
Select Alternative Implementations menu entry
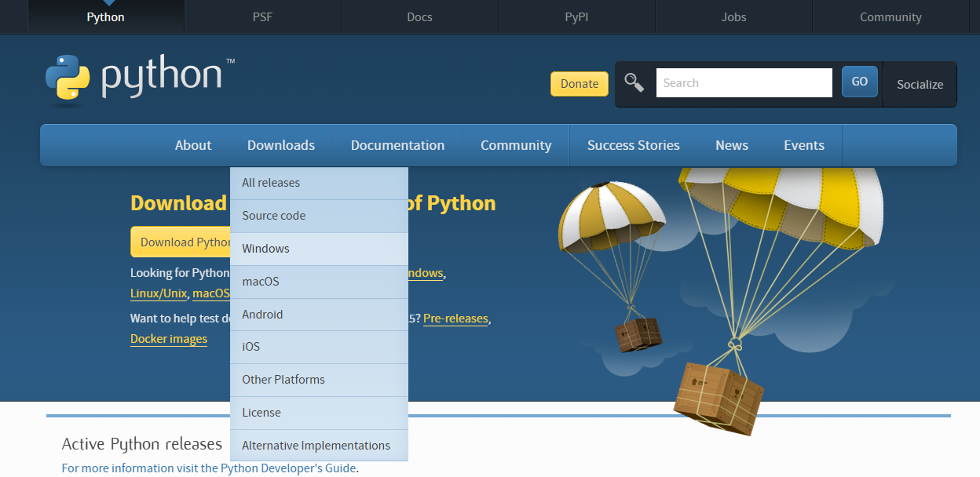coord(319,446)
